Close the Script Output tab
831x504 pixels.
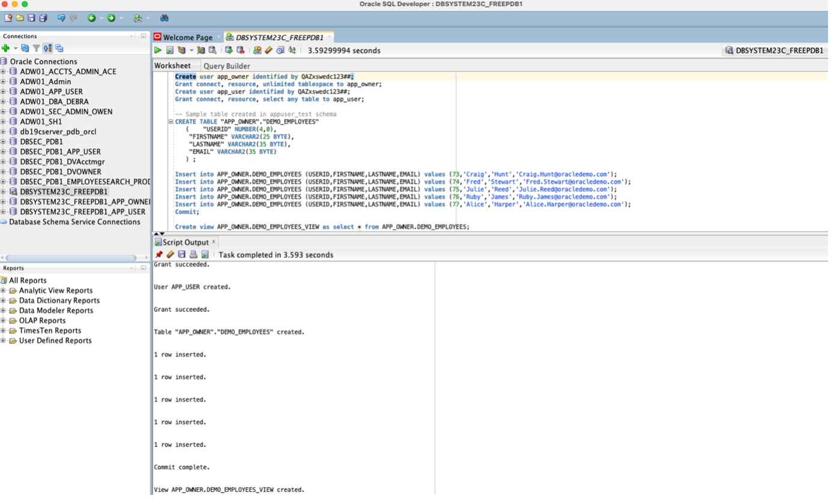click(x=213, y=241)
